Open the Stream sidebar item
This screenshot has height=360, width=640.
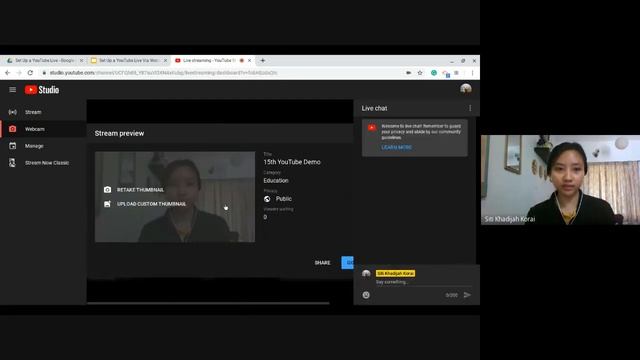[43, 112]
